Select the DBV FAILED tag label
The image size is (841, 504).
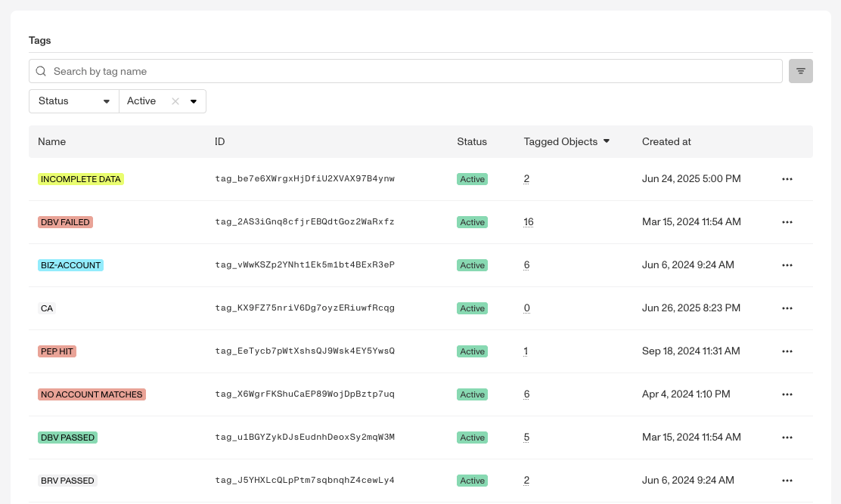pyautogui.click(x=65, y=222)
